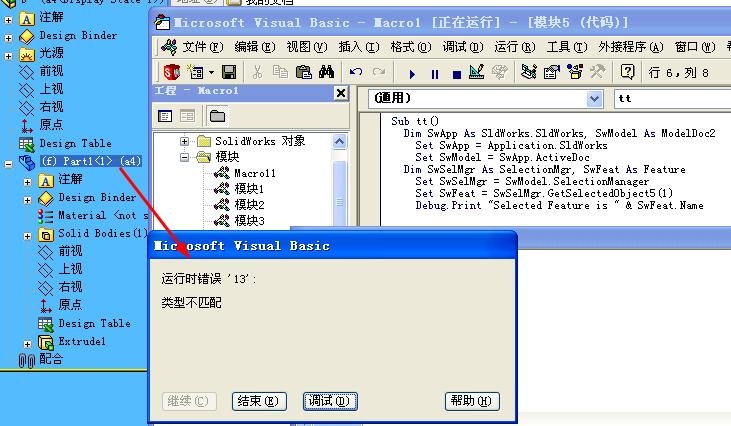The height and width of the screenshot is (426, 731).
Task: Close the 工程 - Macro1 project pane
Action: point(341,93)
